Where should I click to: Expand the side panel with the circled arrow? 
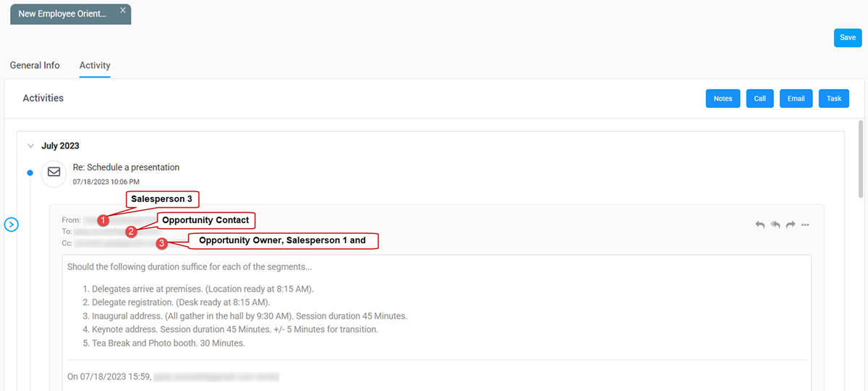tap(11, 224)
